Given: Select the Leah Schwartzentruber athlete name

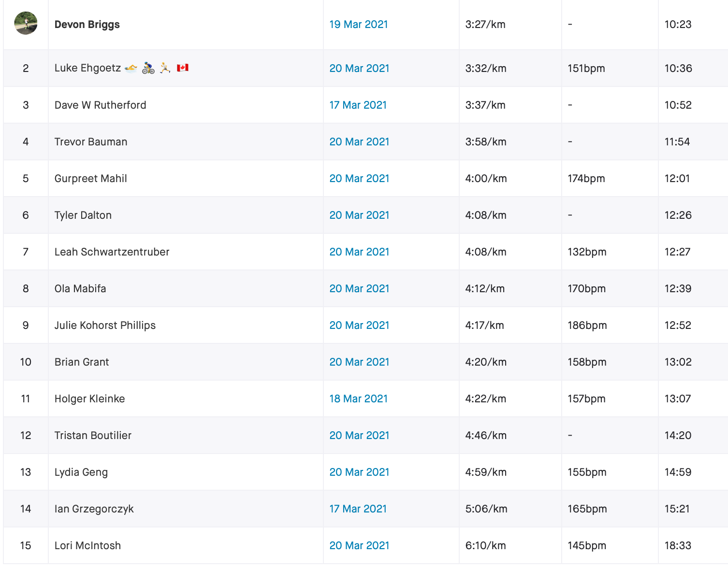Looking at the screenshot, I should click(112, 252).
